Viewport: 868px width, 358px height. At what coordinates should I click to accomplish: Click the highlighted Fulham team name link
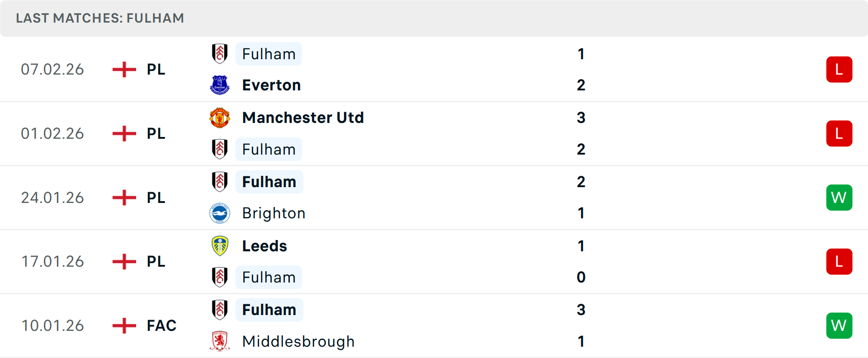(269, 53)
